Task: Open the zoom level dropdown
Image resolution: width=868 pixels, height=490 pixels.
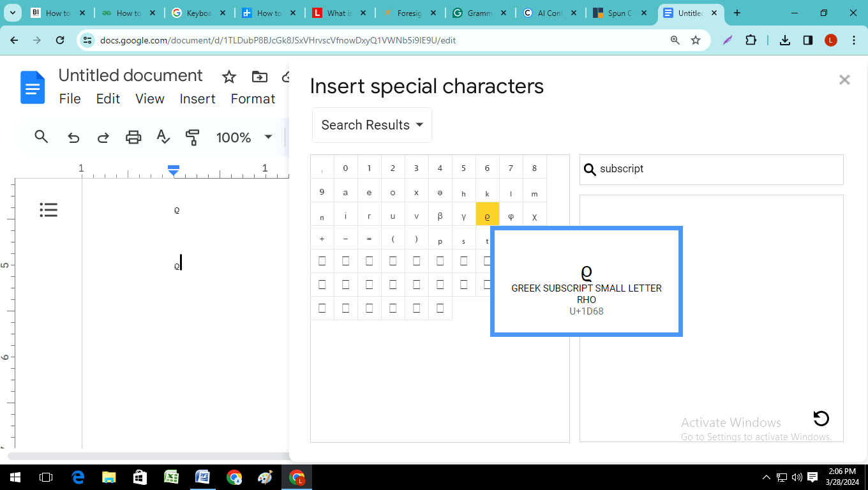Action: click(243, 137)
